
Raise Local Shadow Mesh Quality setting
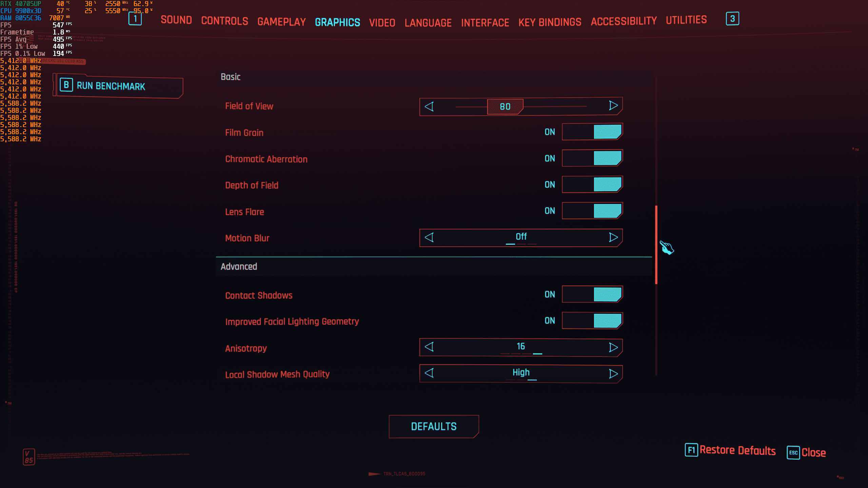(613, 374)
